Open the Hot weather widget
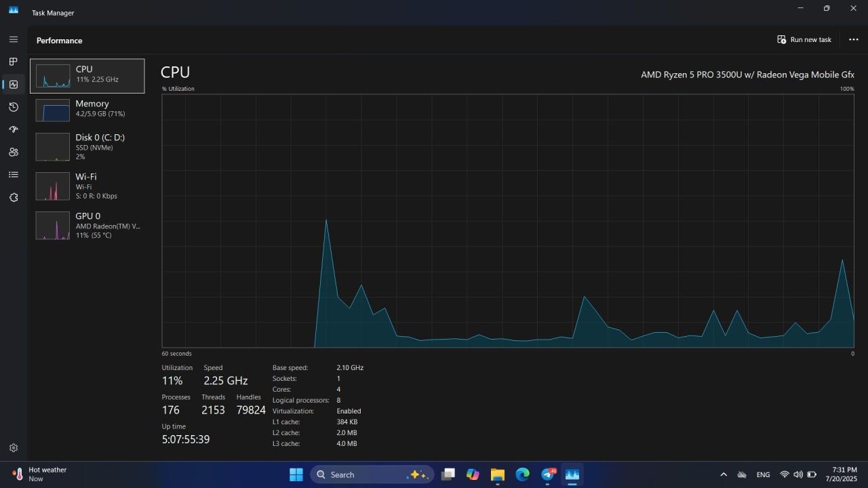 coord(39,474)
